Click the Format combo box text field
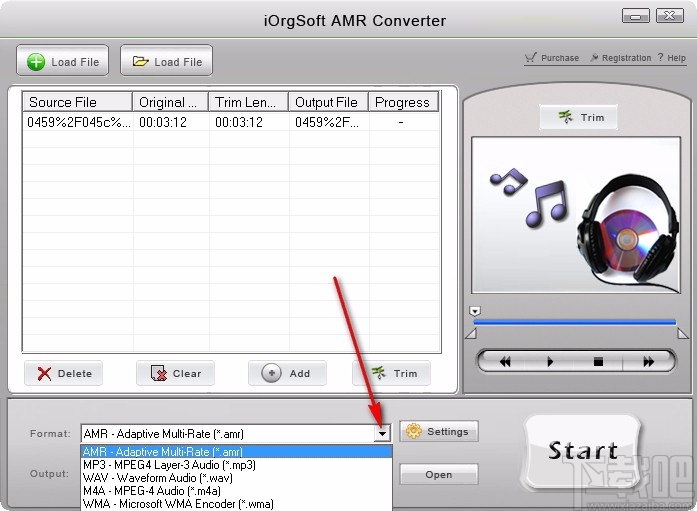This screenshot has height=511, width=697. 228,433
